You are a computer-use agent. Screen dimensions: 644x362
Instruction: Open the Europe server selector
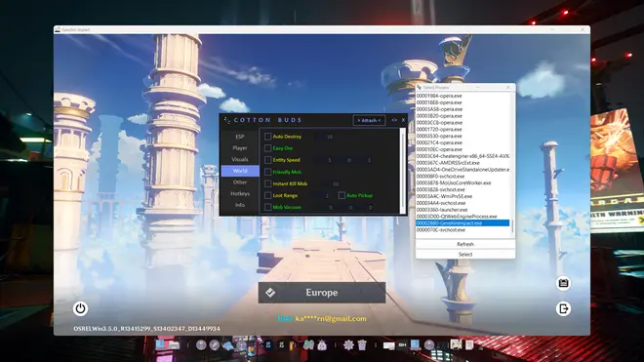pyautogui.click(x=322, y=293)
